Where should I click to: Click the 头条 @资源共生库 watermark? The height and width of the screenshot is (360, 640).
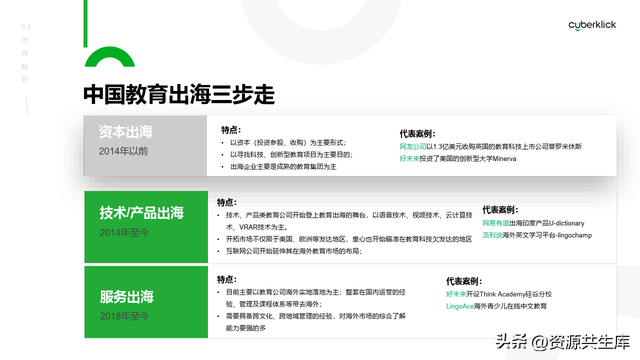[x=563, y=342]
